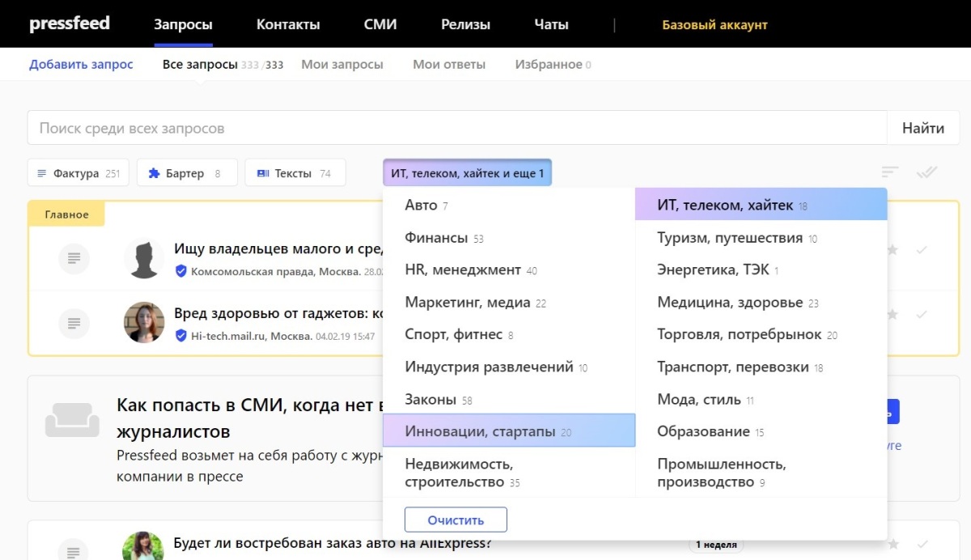
Task: Open the Hi-tech.mail.ru journalist avatar
Action: pos(144,323)
